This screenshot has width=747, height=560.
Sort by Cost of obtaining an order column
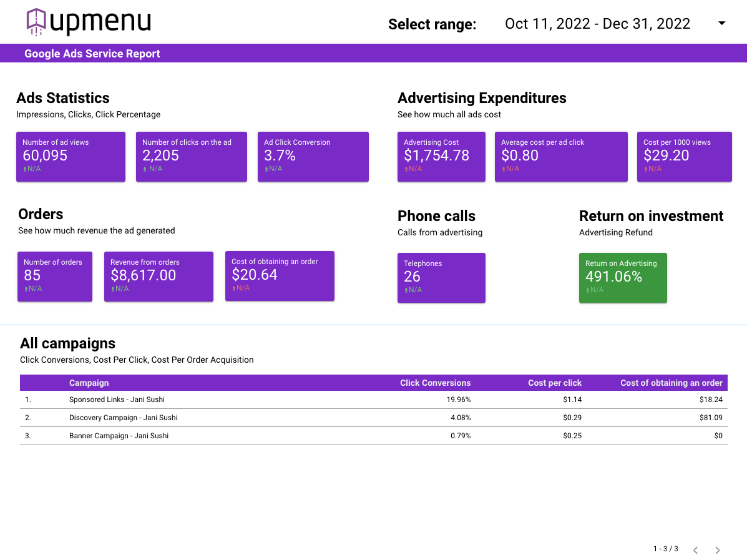(671, 383)
